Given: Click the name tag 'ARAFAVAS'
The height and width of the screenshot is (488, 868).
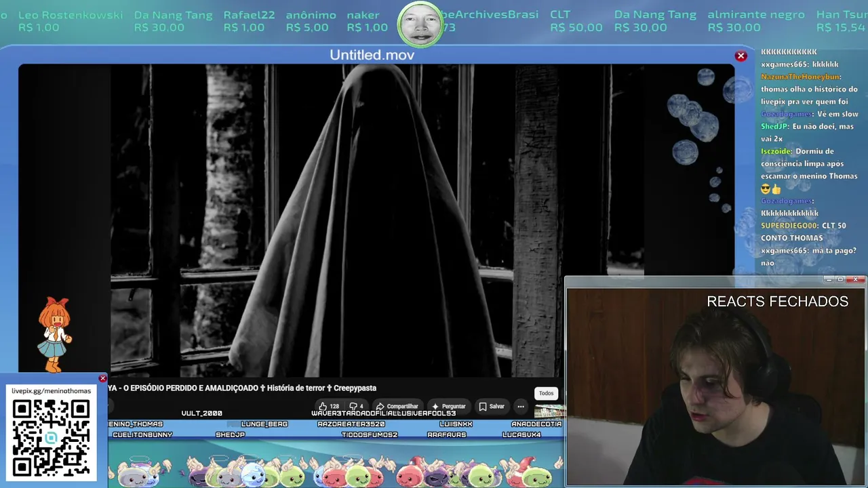Looking at the screenshot, I should [x=447, y=435].
